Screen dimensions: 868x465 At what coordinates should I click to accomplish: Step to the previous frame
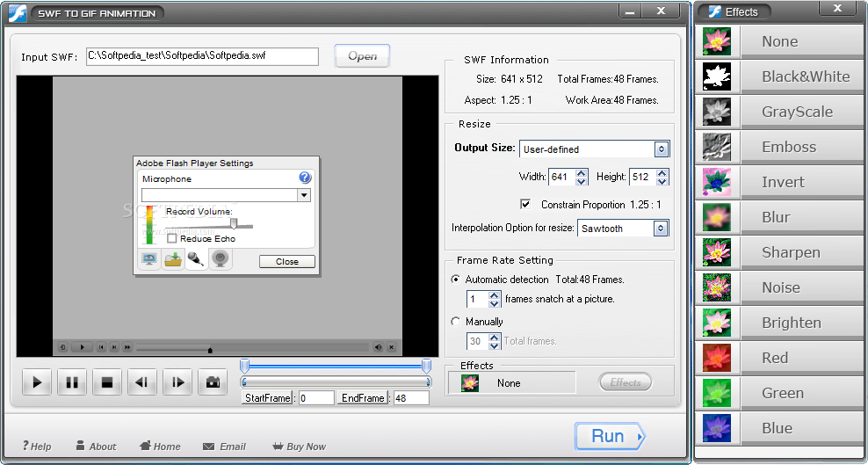(142, 382)
